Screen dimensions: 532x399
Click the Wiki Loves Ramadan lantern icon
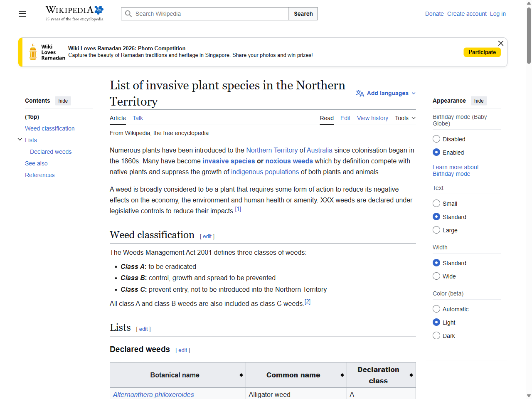(x=32, y=52)
